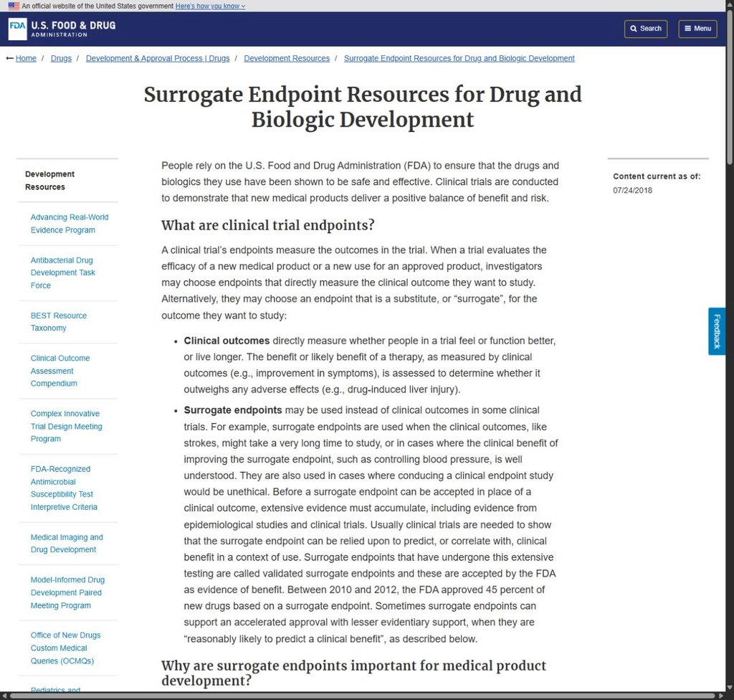
Task: Open BEST Resource Taxonomy sidebar link
Action: [x=59, y=322]
